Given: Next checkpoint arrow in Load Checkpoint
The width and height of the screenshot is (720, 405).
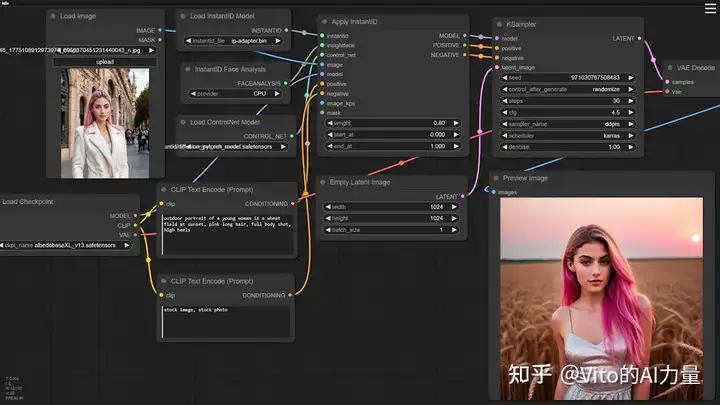Looking at the screenshot, I should click(x=127, y=246).
